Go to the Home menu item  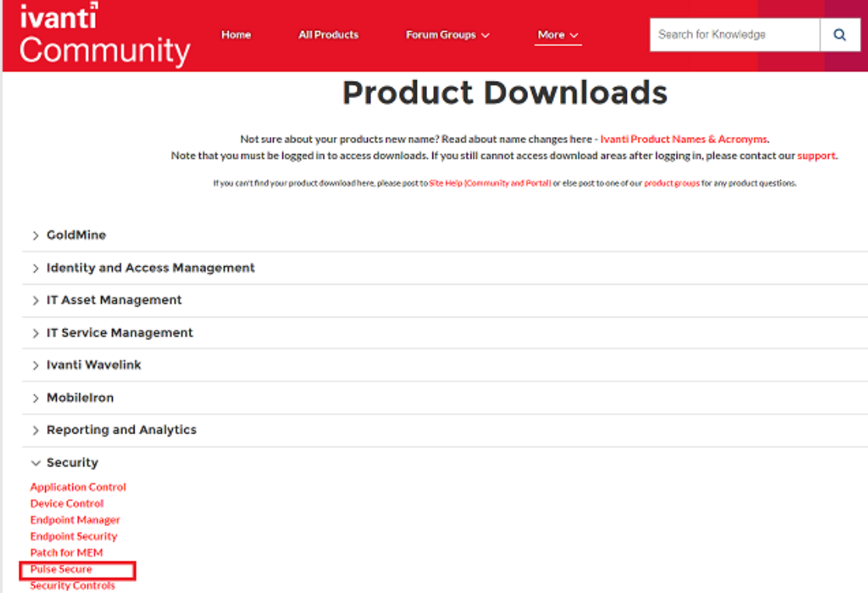pyautogui.click(x=236, y=35)
